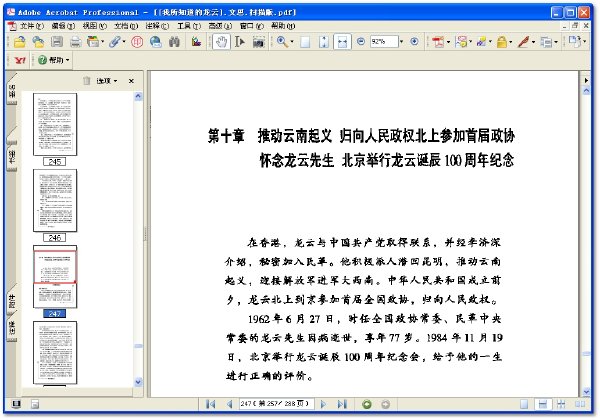Screen dimensions: 600x420
Task: Select the Zoom In magnifier tool
Action: 282,42
